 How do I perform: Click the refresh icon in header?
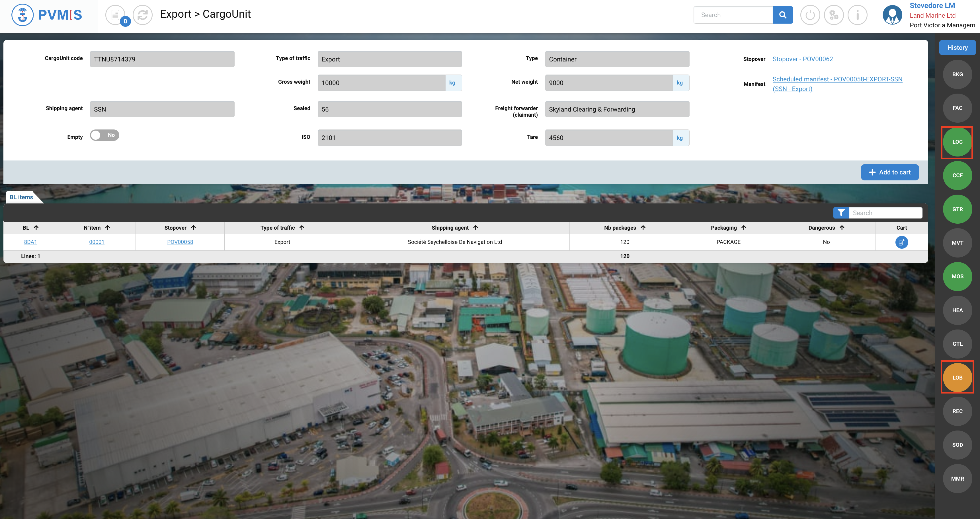142,15
